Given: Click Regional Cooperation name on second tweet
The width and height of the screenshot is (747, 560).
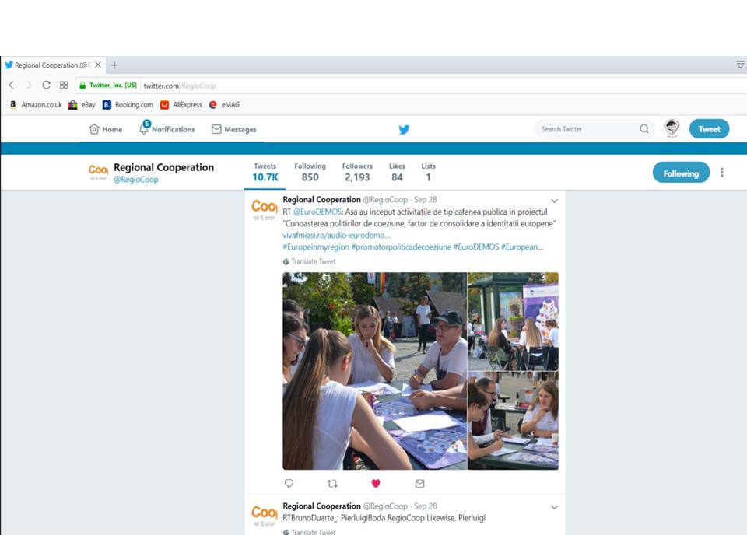Looking at the screenshot, I should tap(321, 506).
